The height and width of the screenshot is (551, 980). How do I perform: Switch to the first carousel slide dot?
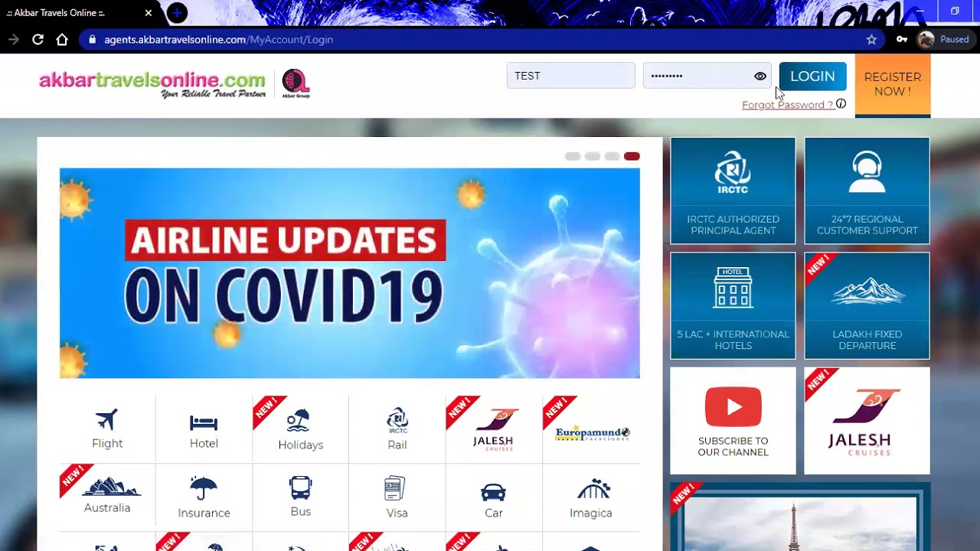(573, 156)
